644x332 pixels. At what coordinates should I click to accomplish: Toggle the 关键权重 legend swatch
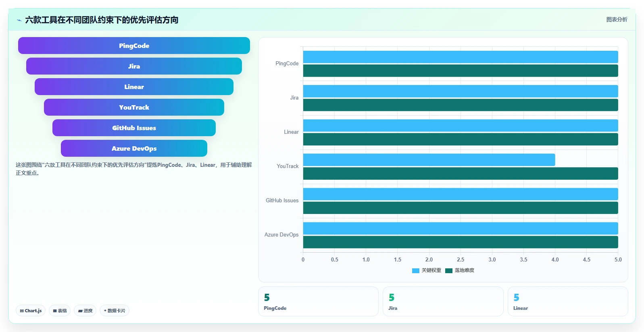point(416,270)
